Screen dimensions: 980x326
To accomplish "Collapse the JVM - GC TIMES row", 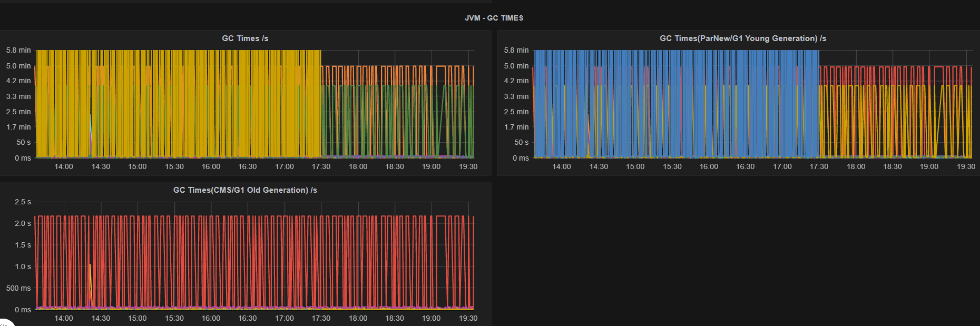I will tap(494, 18).
